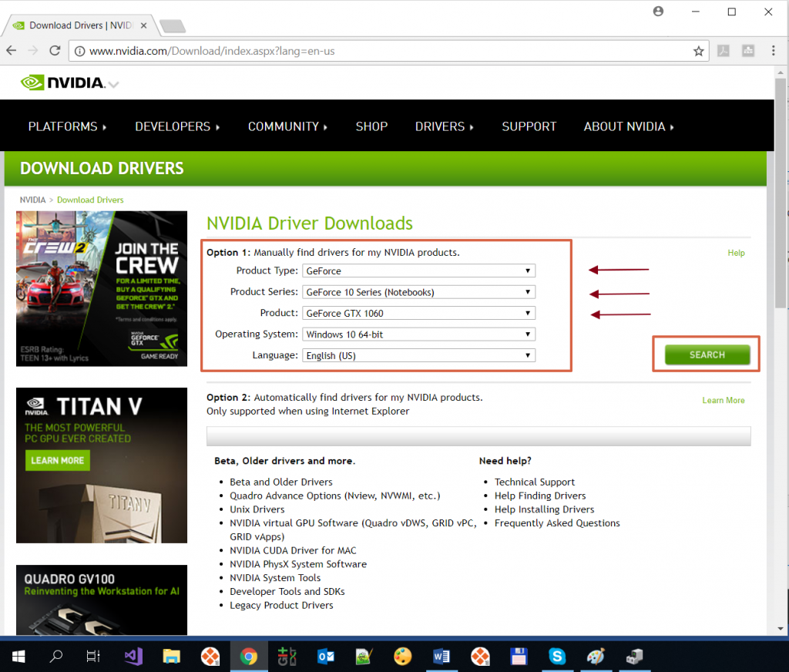Expand the Product Type dropdown
The width and height of the screenshot is (789, 672).
click(x=419, y=271)
